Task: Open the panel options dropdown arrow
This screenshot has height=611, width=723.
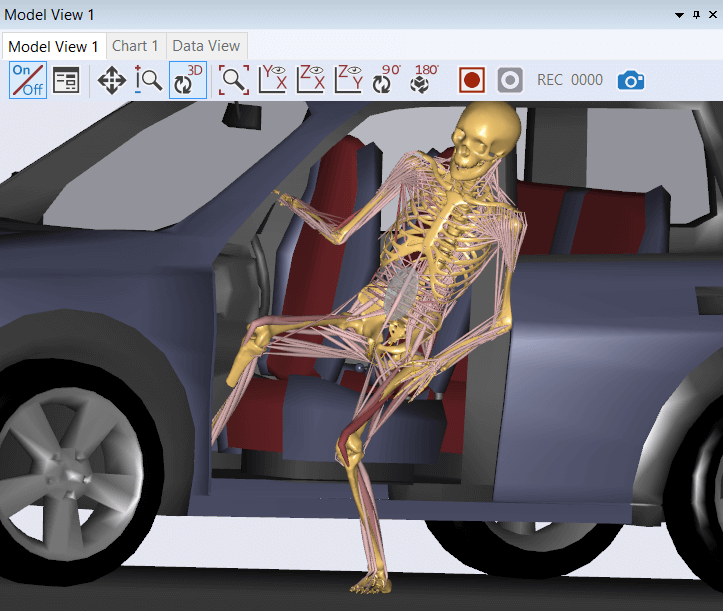Action: click(x=679, y=15)
